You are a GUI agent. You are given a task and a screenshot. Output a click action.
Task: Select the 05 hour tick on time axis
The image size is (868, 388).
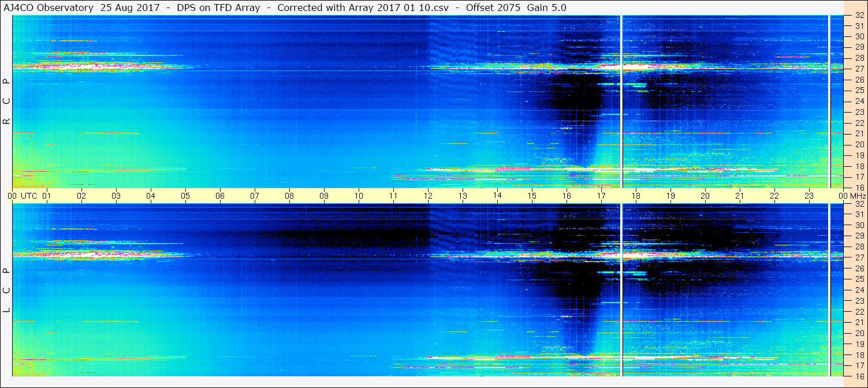[185, 196]
